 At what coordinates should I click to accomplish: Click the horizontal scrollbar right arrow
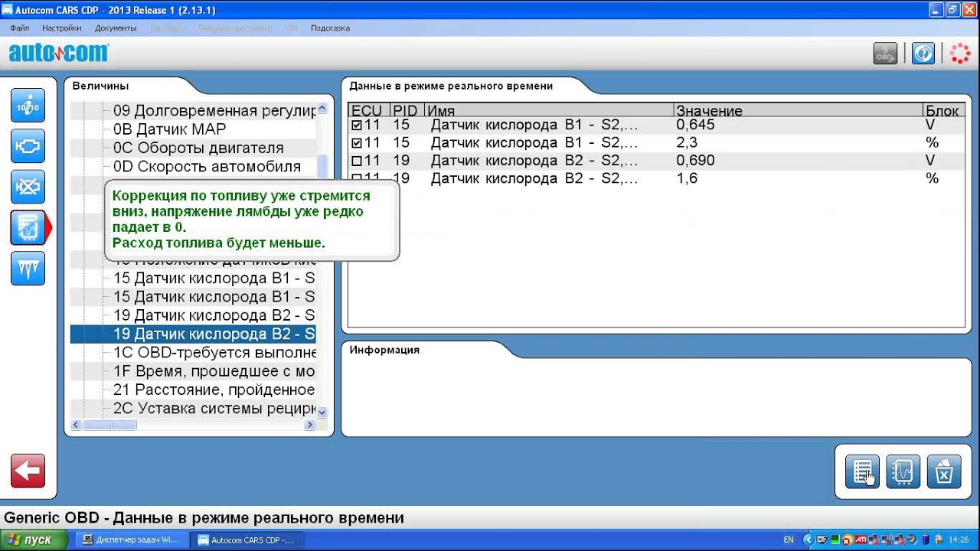[310, 425]
